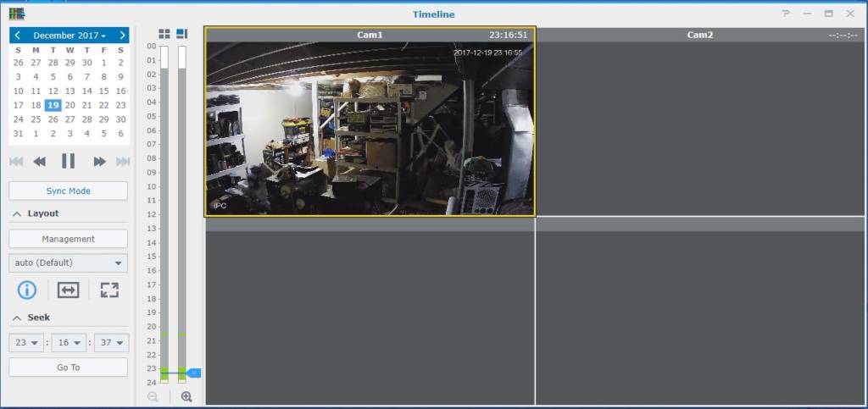The width and height of the screenshot is (868, 409).
Task: Open the seek second dropdown
Action: tap(111, 343)
